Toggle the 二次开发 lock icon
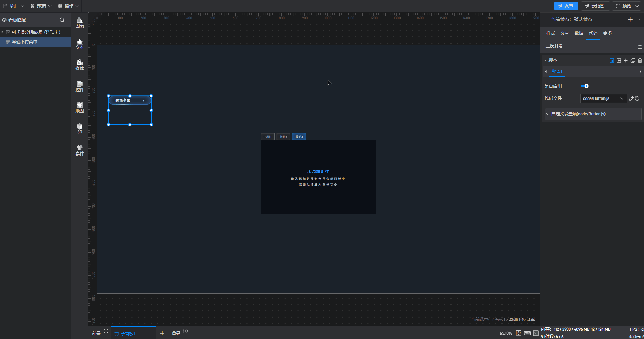The width and height of the screenshot is (644, 339). tap(640, 46)
